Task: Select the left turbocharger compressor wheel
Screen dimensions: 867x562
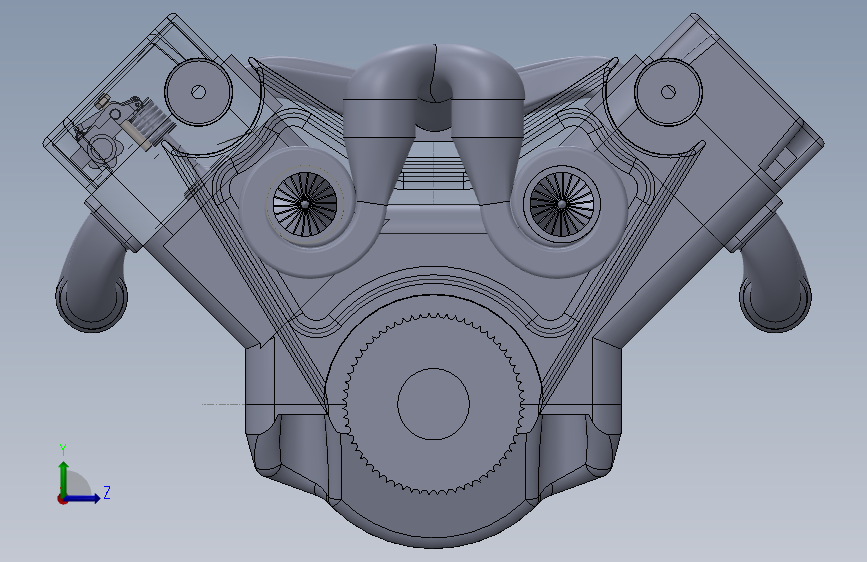Action: [305, 204]
